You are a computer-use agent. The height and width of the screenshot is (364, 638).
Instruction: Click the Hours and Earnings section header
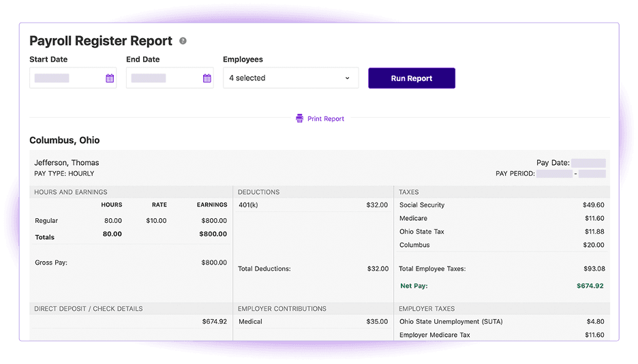[x=71, y=192]
